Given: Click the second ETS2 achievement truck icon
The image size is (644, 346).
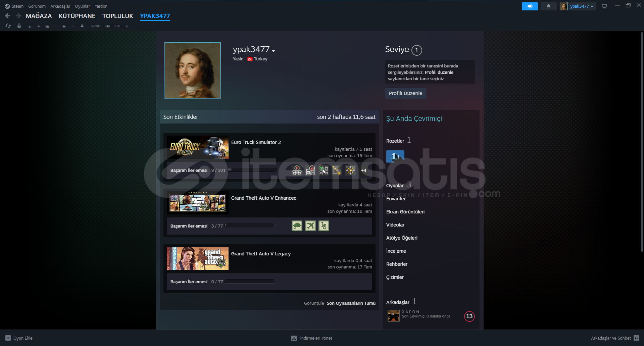Looking at the screenshot, I should point(310,170).
